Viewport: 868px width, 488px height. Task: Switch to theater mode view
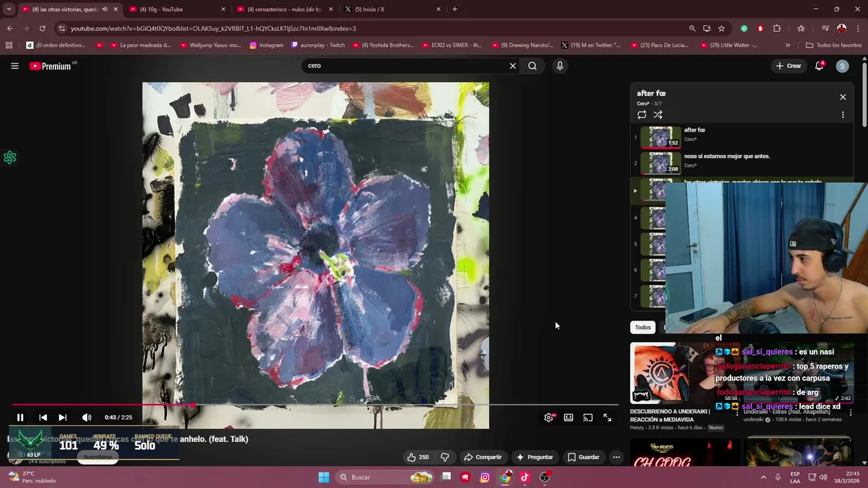tap(568, 418)
